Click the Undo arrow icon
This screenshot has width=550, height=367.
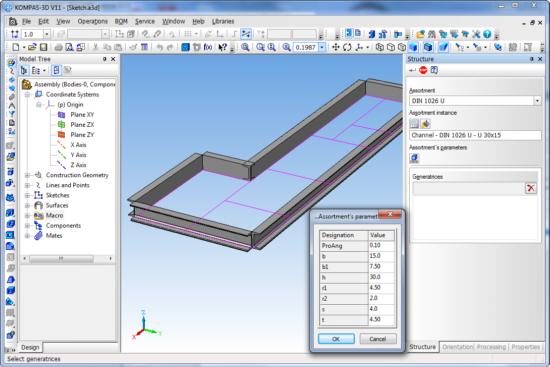coord(160,47)
